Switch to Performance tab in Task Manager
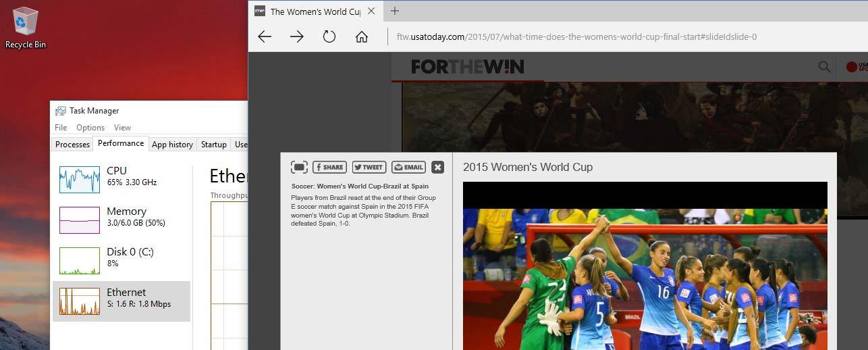 coord(121,143)
